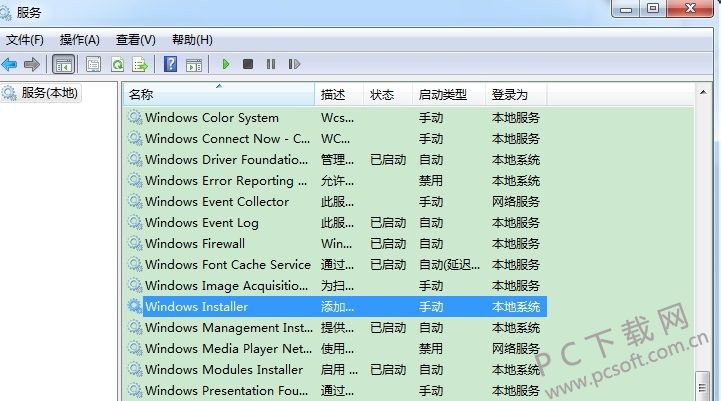The image size is (721, 401).
Task: Sort by the 描述 column header
Action: pos(339,95)
